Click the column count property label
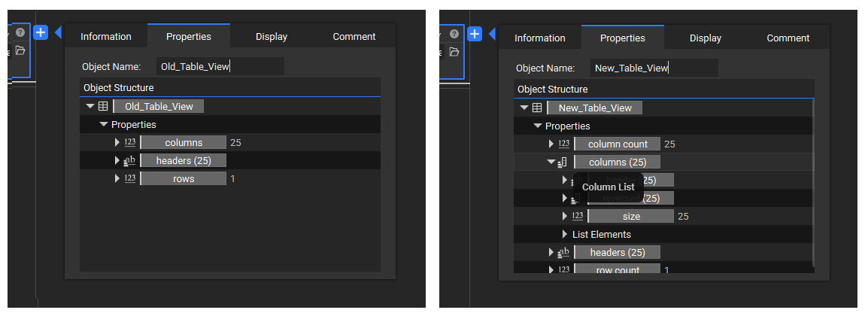Image resolution: width=868 pixels, height=319 pixels. point(617,144)
